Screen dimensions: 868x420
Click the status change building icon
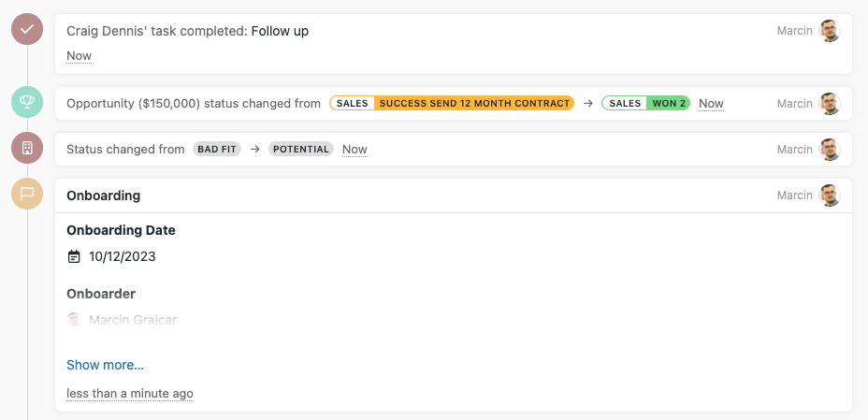coord(27,149)
